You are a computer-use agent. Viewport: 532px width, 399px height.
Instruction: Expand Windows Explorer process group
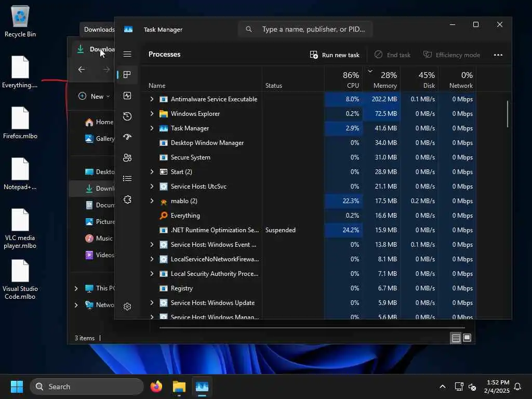pyautogui.click(x=152, y=114)
